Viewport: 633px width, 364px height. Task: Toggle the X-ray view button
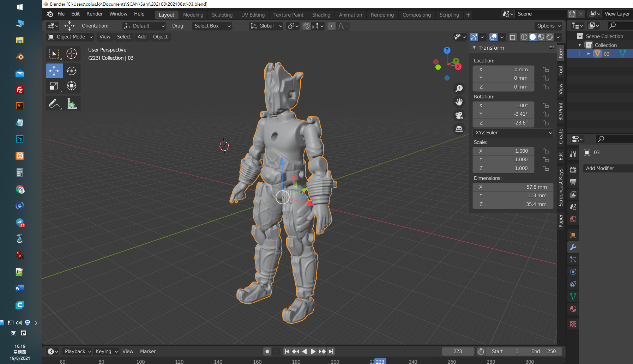513,37
